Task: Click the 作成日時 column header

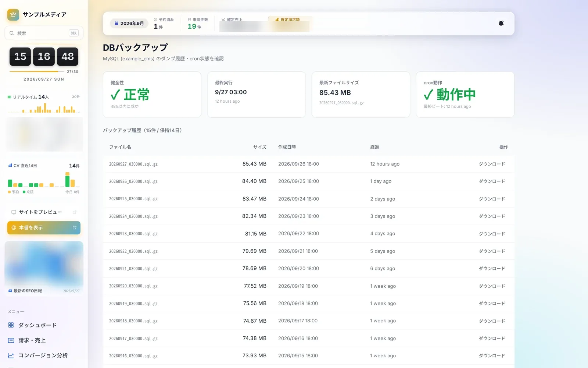Action: point(287,147)
